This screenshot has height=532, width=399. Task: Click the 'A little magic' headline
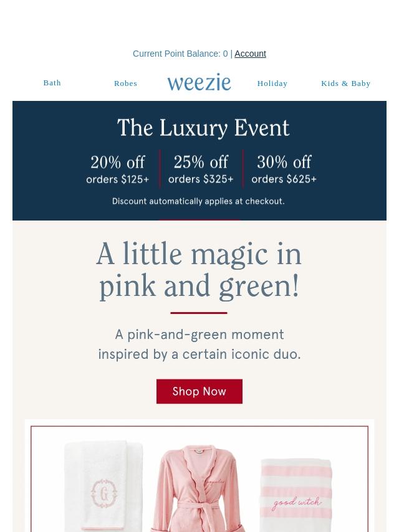coord(199,270)
